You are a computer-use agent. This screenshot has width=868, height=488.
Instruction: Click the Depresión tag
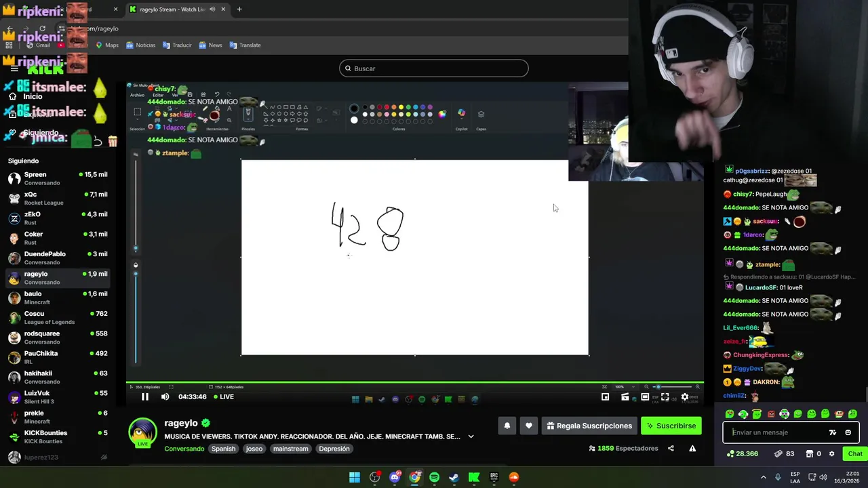334,449
